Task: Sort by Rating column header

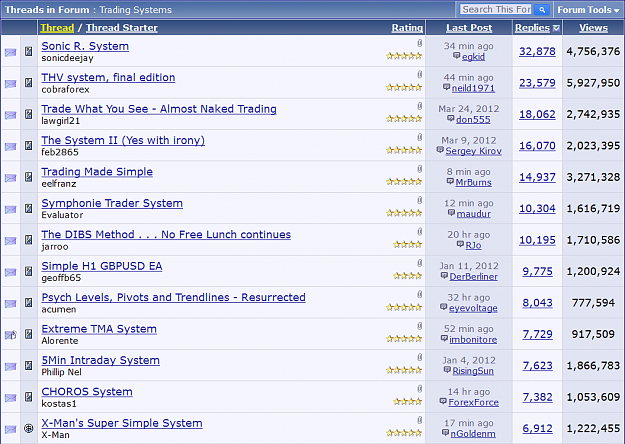Action: [x=407, y=28]
